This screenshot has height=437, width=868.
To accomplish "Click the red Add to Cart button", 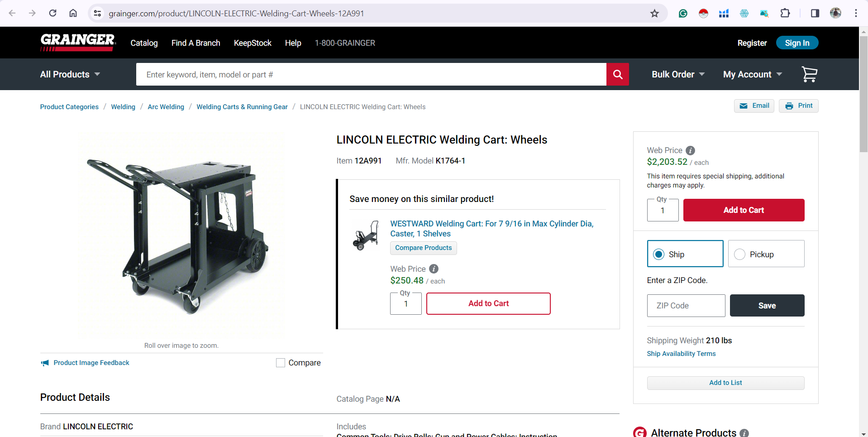I will (x=744, y=210).
